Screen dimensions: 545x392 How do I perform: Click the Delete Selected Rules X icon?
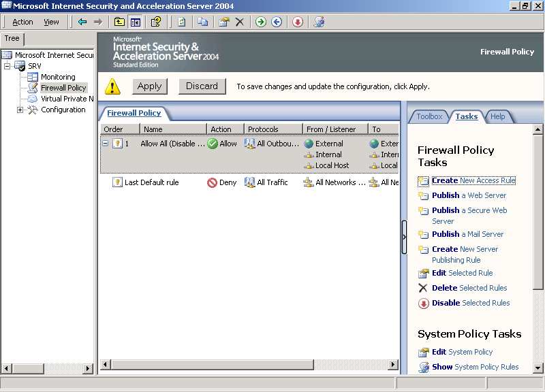tap(423, 288)
